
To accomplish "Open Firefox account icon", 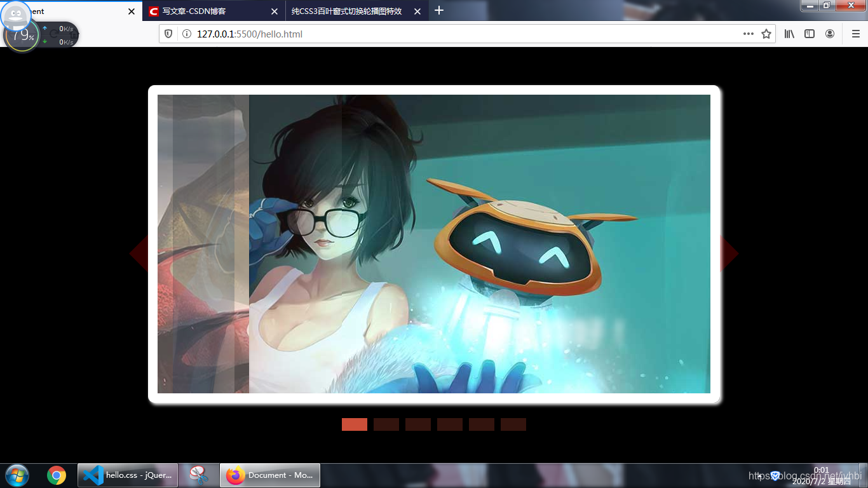I will [x=830, y=34].
